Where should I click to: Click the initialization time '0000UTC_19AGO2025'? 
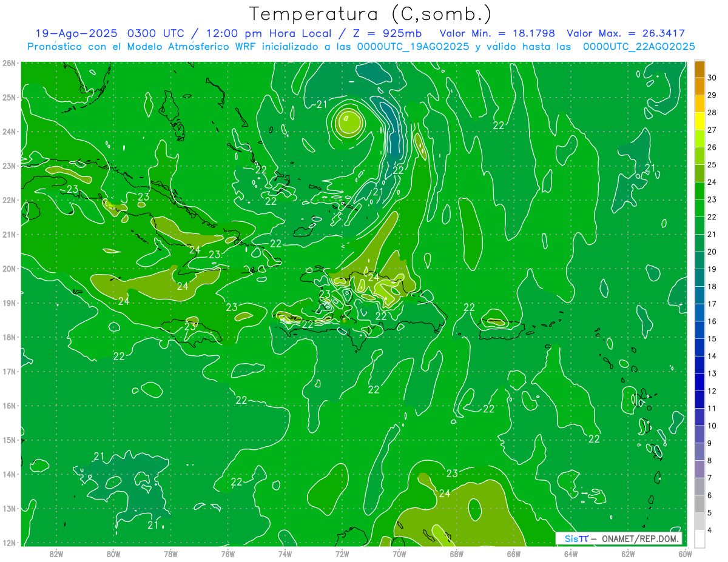pyautogui.click(x=413, y=47)
